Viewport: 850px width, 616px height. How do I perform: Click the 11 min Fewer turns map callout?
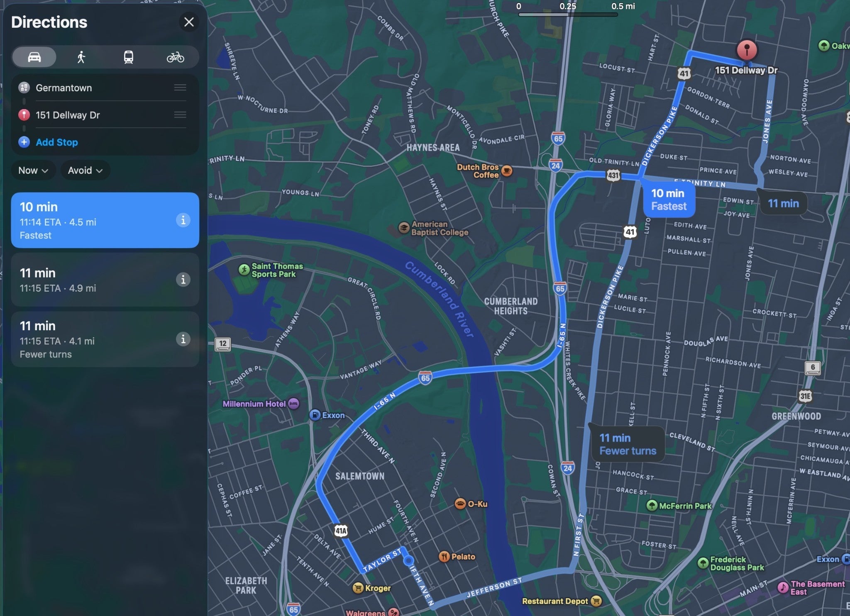pyautogui.click(x=628, y=444)
